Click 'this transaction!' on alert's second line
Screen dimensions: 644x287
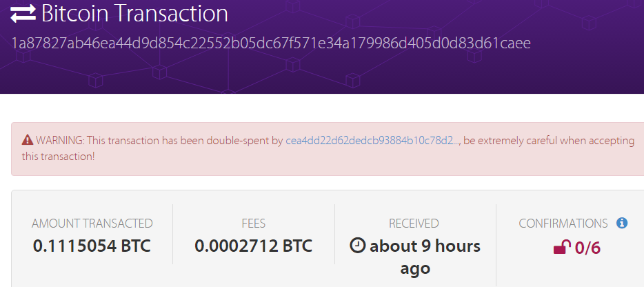coord(58,157)
